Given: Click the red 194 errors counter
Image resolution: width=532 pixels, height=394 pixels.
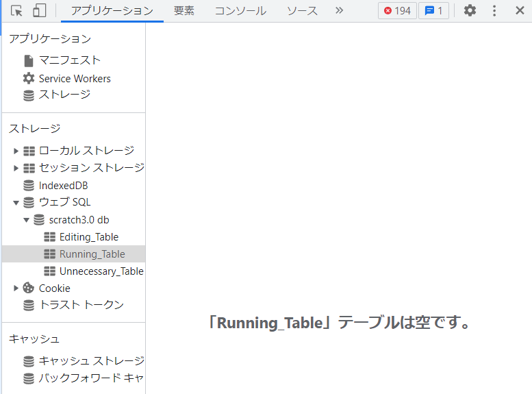Looking at the screenshot, I should pyautogui.click(x=397, y=11).
